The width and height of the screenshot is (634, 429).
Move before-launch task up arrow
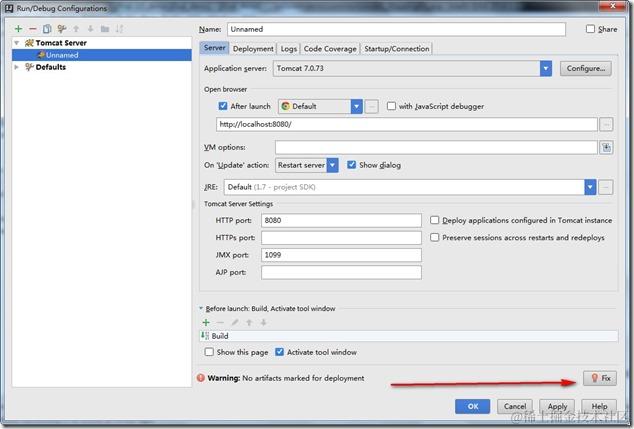[x=249, y=322]
